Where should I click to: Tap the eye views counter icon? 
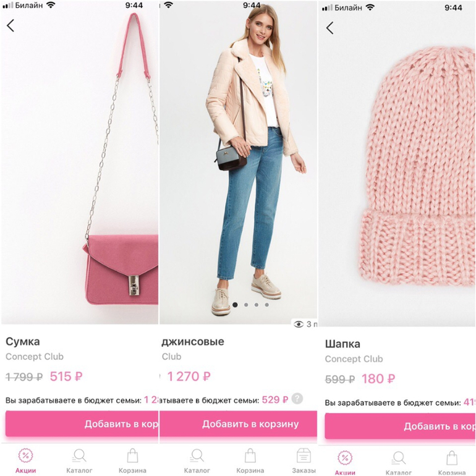point(299,324)
